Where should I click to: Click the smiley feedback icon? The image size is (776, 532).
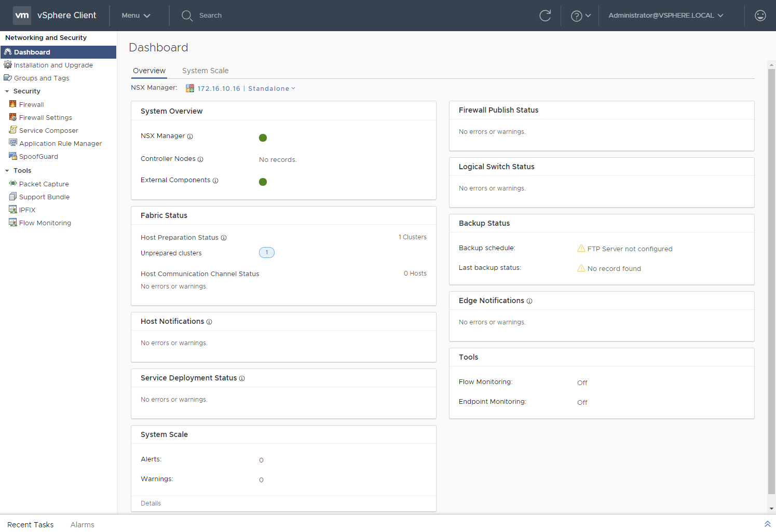[760, 16]
